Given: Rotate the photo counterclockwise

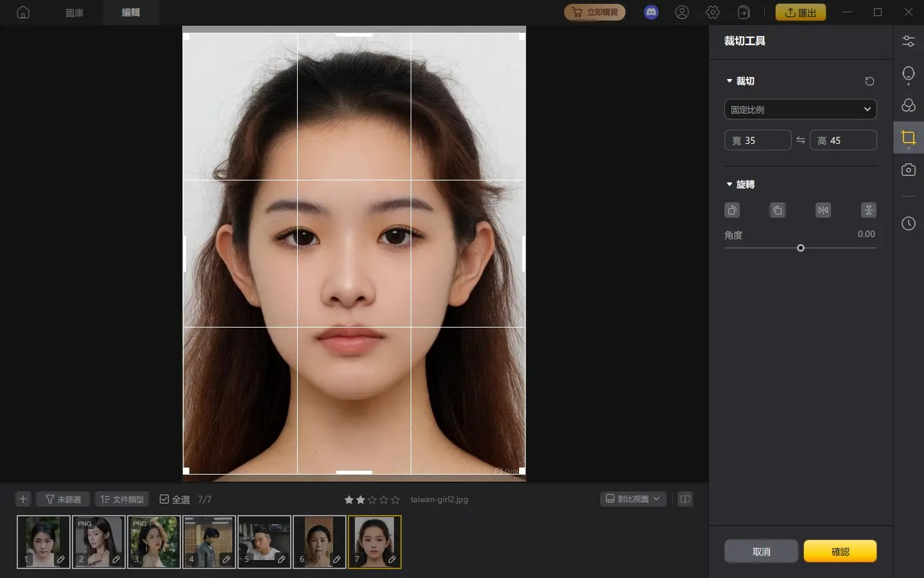Looking at the screenshot, I should [732, 210].
